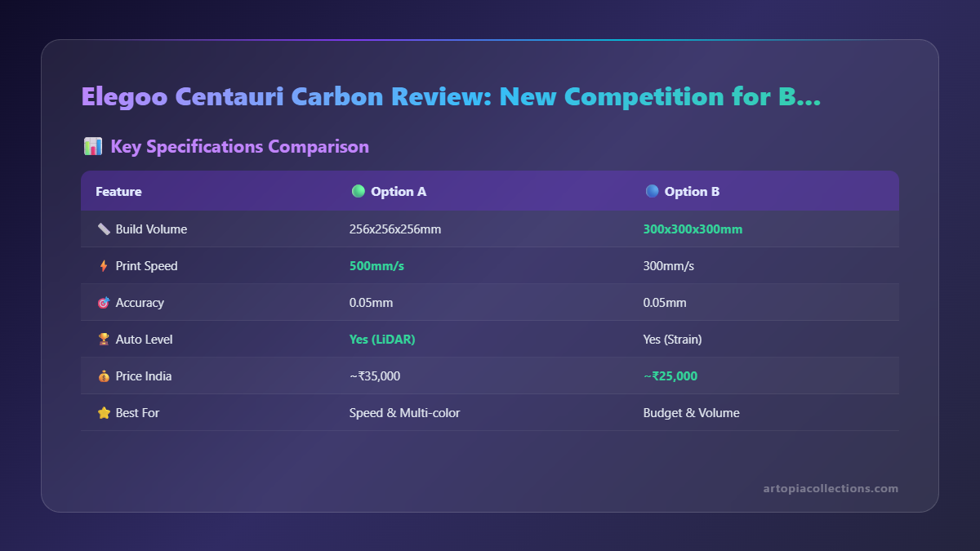Screen dimensions: 980x551
Task: Click the ruler icon next to Build Volume
Action: pos(104,229)
